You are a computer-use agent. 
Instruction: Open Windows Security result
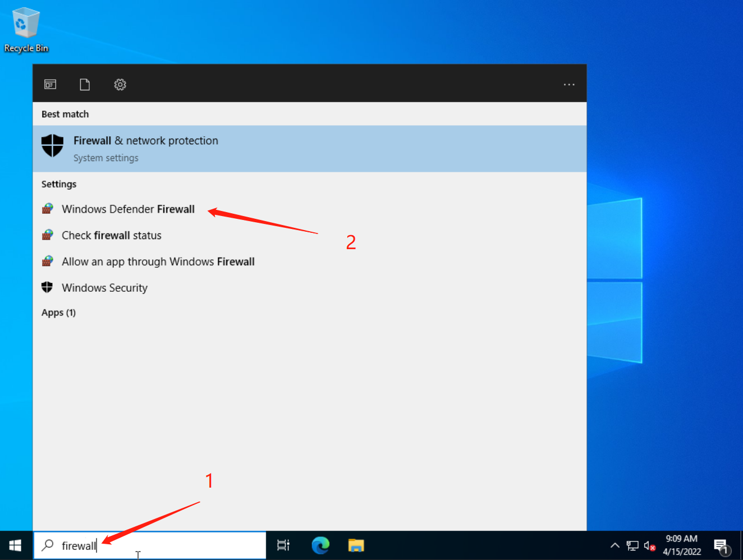(x=104, y=288)
